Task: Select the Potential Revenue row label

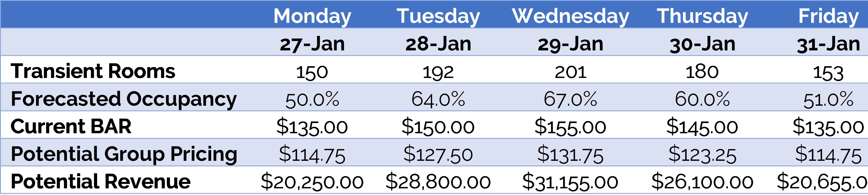Action: coord(100,181)
